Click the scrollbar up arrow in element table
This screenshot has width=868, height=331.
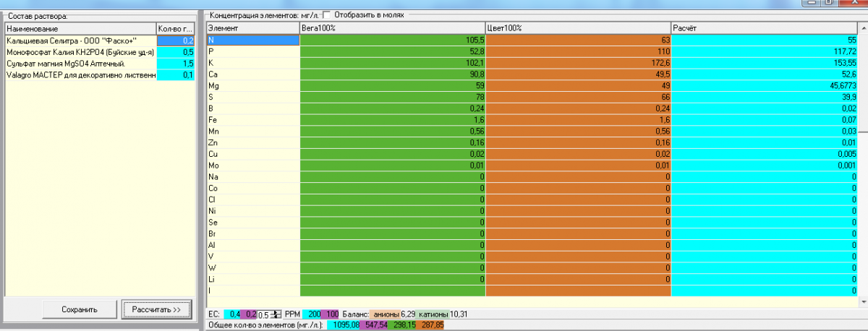point(863,27)
